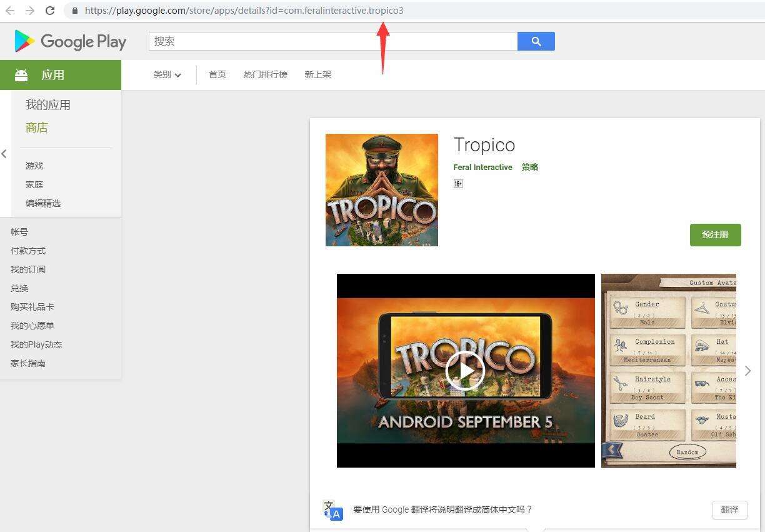Screen dimensions: 765x532
Task: Select the URL in the address bar
Action: pos(244,11)
